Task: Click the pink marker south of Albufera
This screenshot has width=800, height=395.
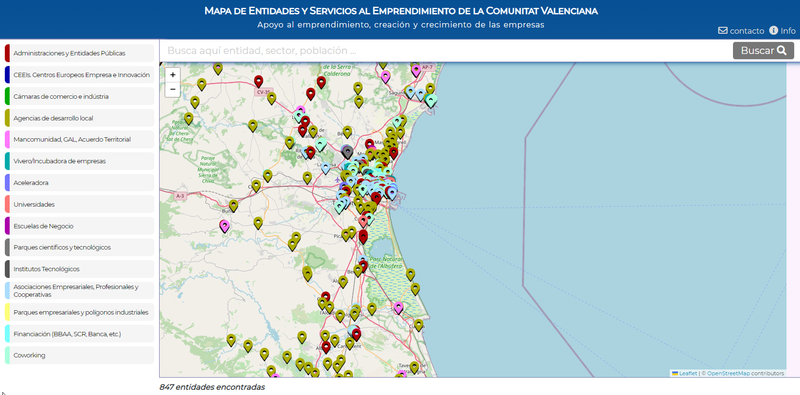Action: pos(398,308)
